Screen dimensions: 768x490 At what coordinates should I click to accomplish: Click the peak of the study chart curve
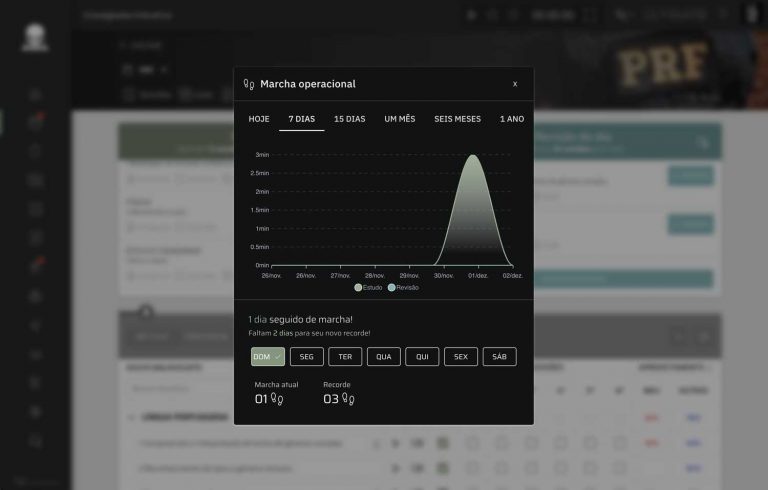point(473,156)
